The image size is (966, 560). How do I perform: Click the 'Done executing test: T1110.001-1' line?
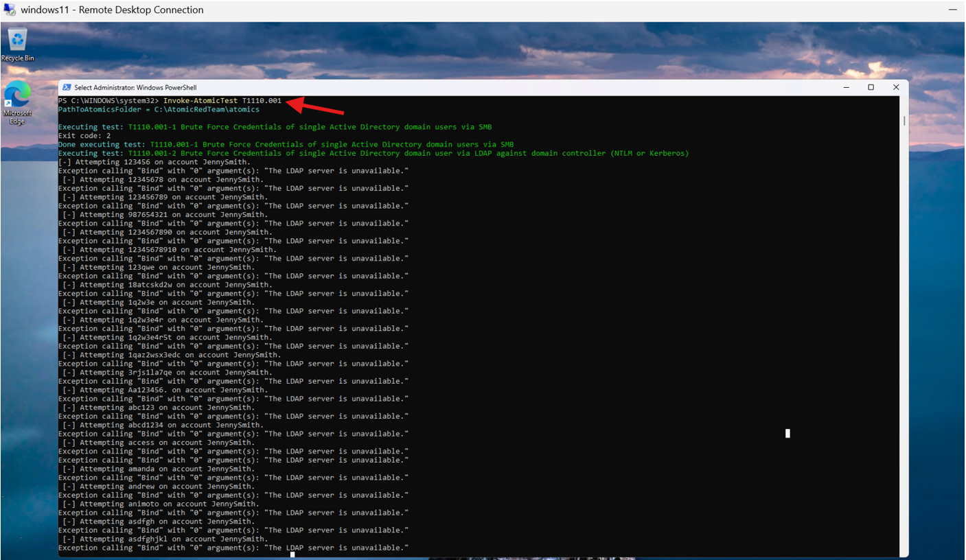[286, 145]
